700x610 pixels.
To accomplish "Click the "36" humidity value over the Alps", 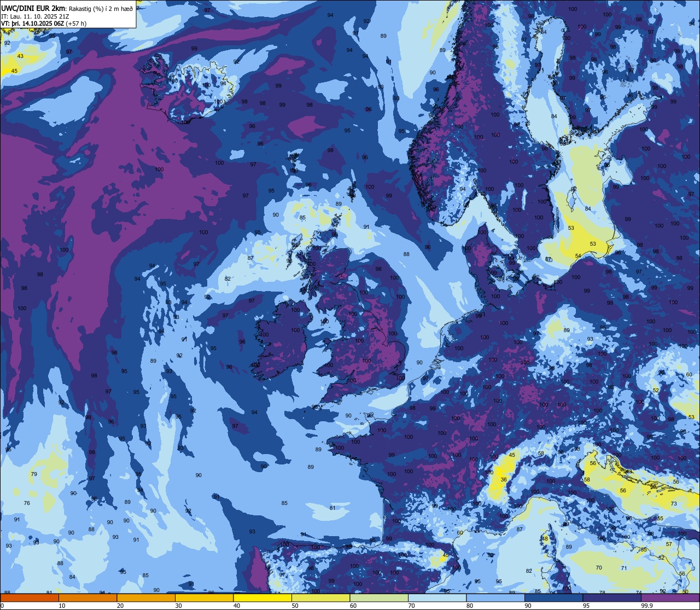I will (x=504, y=480).
